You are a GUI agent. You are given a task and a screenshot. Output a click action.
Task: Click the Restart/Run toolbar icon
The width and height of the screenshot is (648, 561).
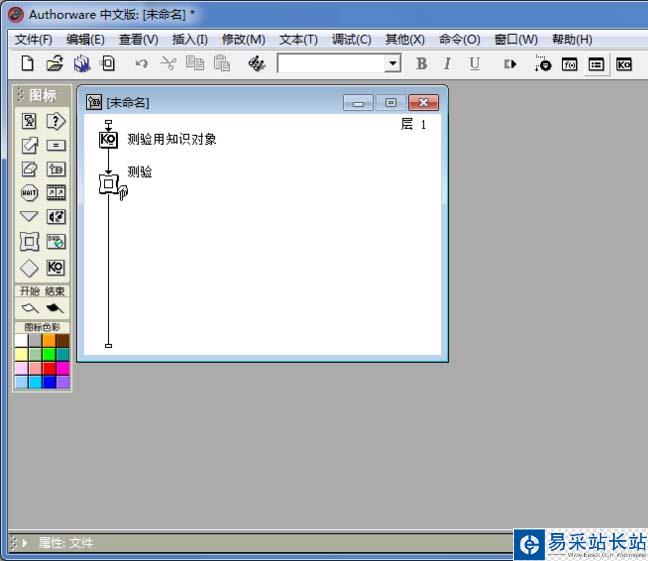[x=510, y=64]
